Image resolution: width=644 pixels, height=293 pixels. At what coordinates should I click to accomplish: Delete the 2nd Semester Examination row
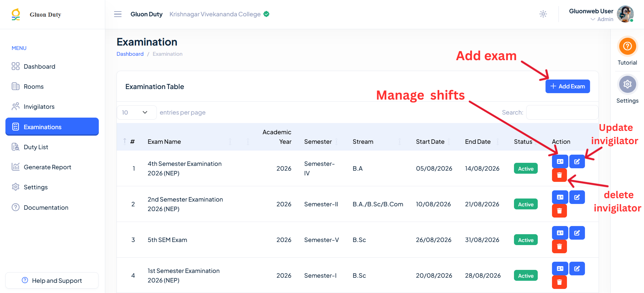[559, 211]
